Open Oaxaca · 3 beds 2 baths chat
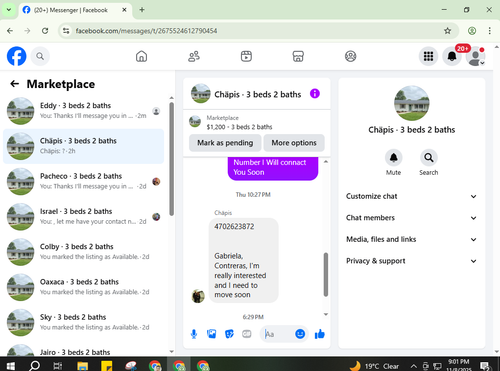This screenshot has height=371, width=500. tap(83, 287)
